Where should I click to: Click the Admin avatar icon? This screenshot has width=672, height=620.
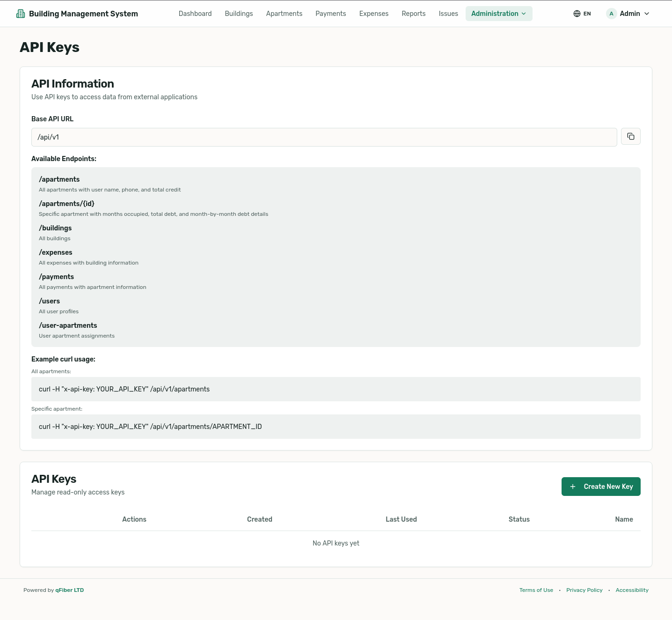coord(611,14)
